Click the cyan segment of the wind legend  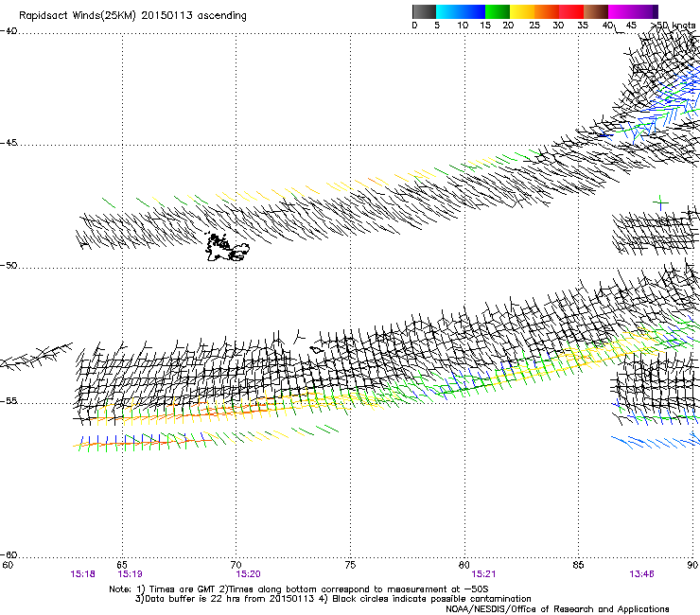[x=448, y=11]
